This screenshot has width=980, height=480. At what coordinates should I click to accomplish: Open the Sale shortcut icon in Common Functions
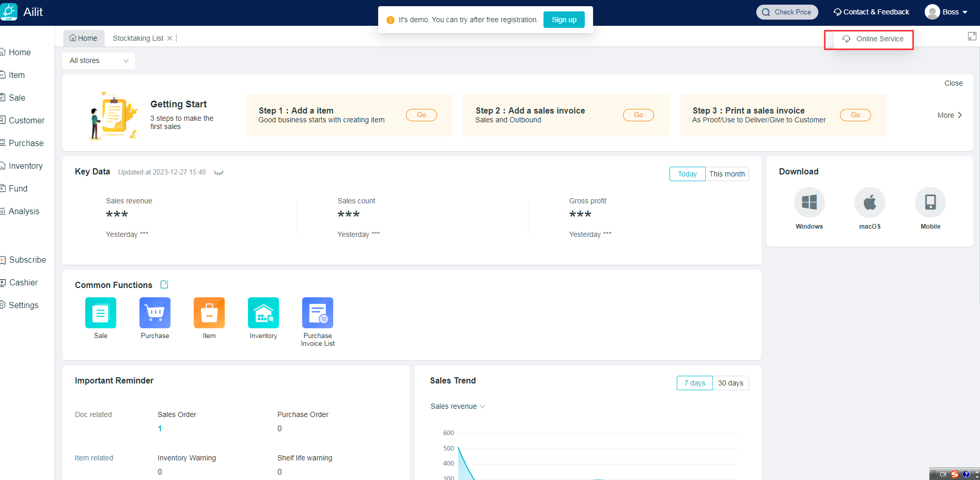point(101,313)
